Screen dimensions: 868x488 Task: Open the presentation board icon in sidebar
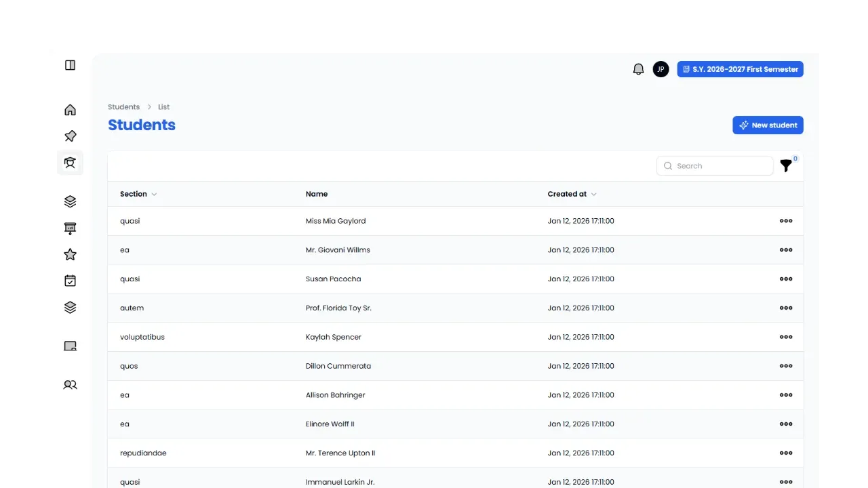click(70, 228)
